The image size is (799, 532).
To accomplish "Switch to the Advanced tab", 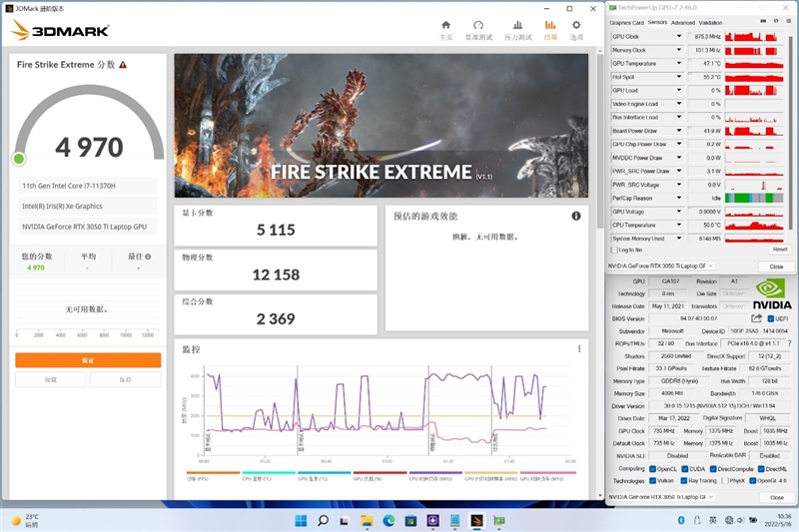I will tap(683, 23).
